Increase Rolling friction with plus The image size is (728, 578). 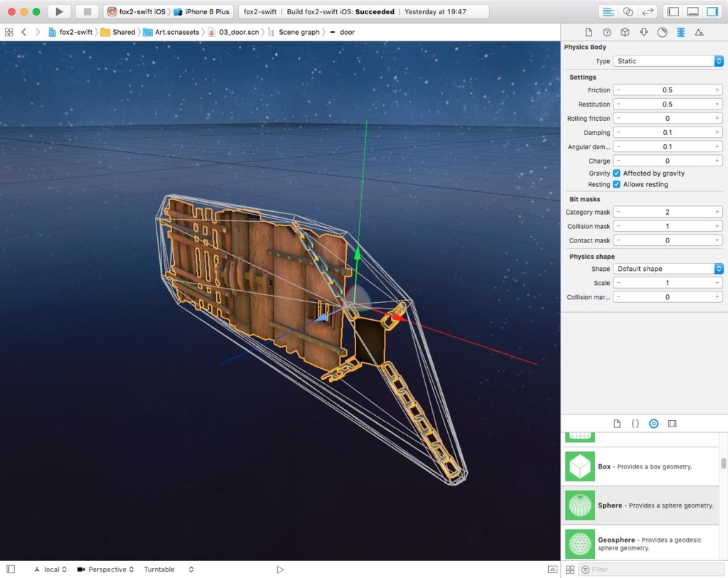pyautogui.click(x=717, y=118)
